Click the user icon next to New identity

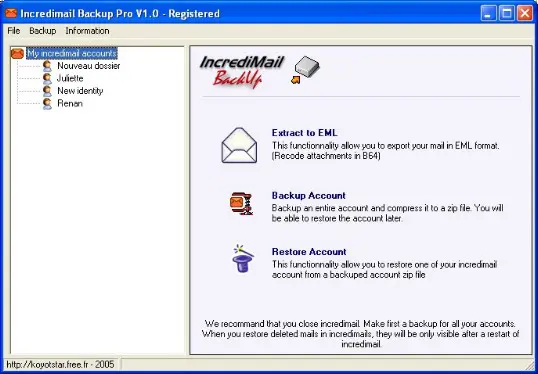pyautogui.click(x=47, y=91)
